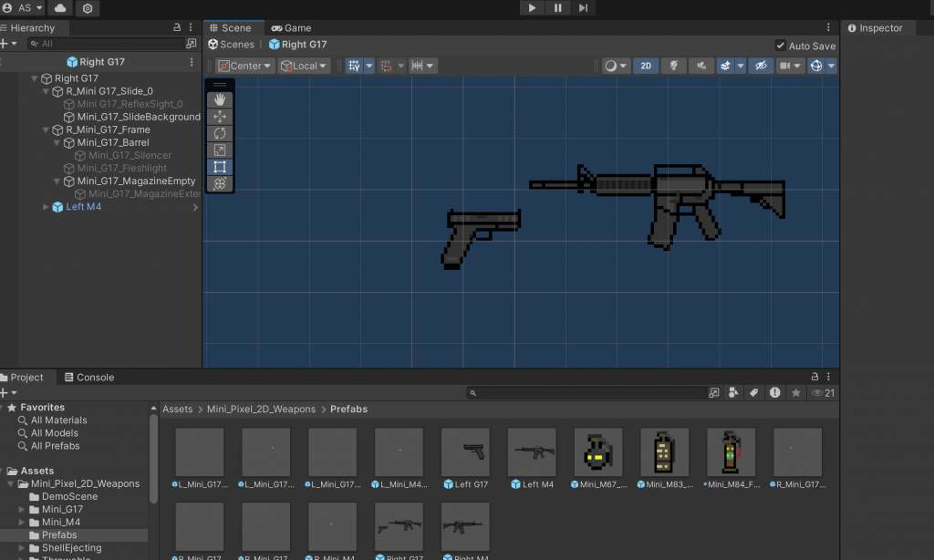Toggle the Auto Save checkbox
Screen dimensions: 934x560
781,46
